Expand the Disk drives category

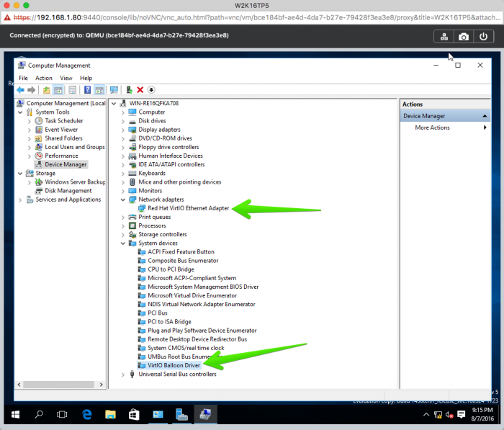[x=123, y=121]
